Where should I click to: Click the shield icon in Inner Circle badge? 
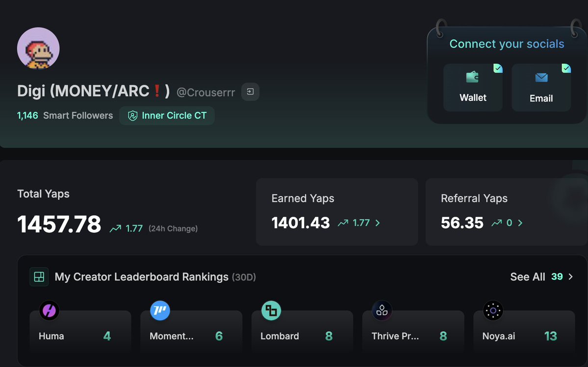tap(132, 116)
